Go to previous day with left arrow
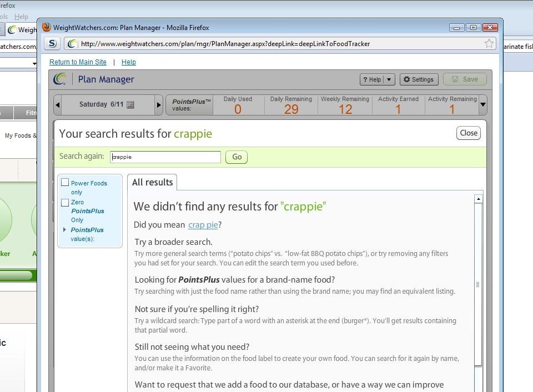The image size is (533, 392). point(58,104)
